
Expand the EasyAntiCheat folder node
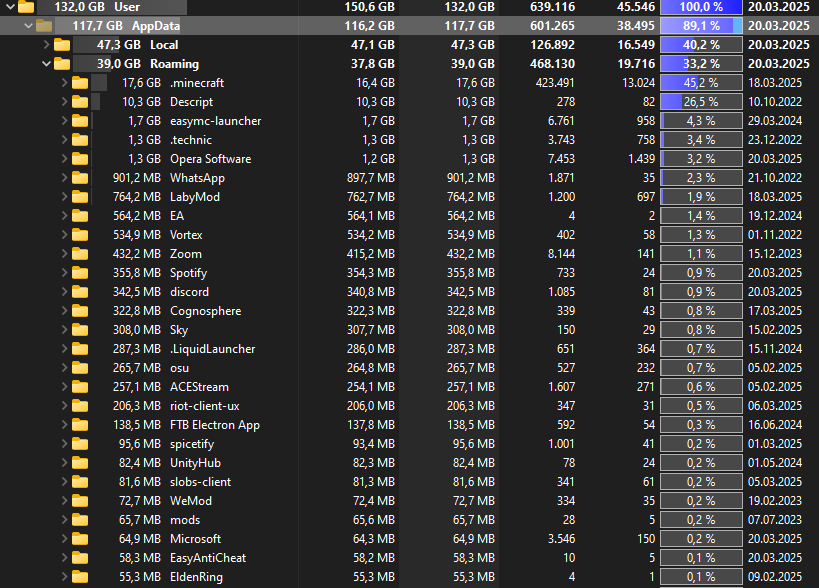[x=65, y=558]
